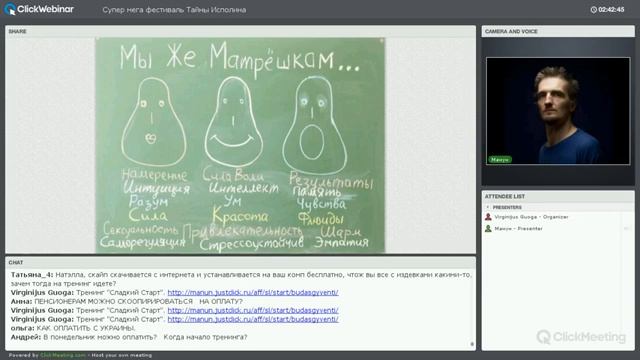
Task: Click the presenter webcam video
Action: pyautogui.click(x=558, y=111)
